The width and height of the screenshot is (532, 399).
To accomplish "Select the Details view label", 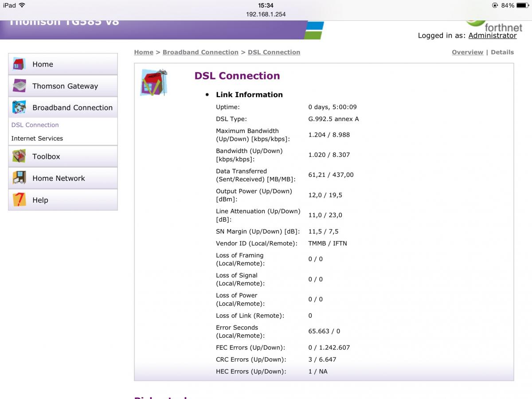I will click(502, 52).
